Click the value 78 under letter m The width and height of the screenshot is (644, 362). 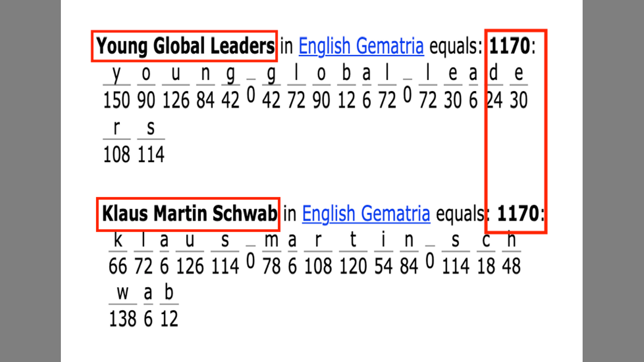272,266
